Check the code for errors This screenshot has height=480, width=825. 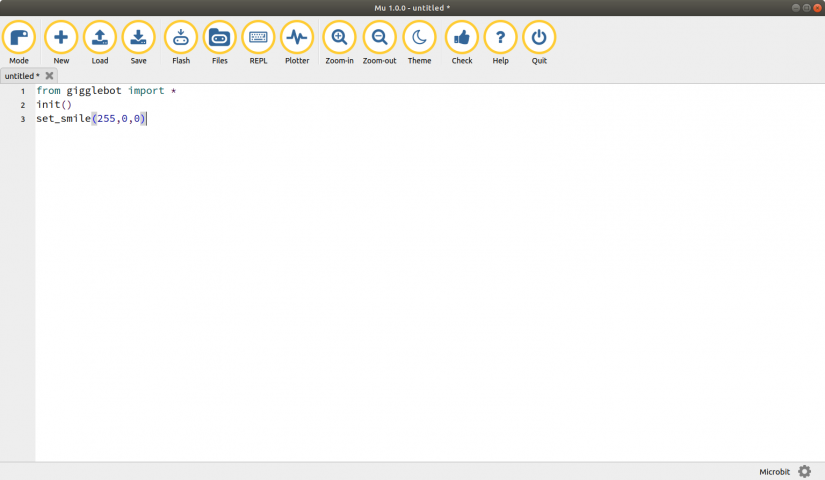[x=461, y=38]
